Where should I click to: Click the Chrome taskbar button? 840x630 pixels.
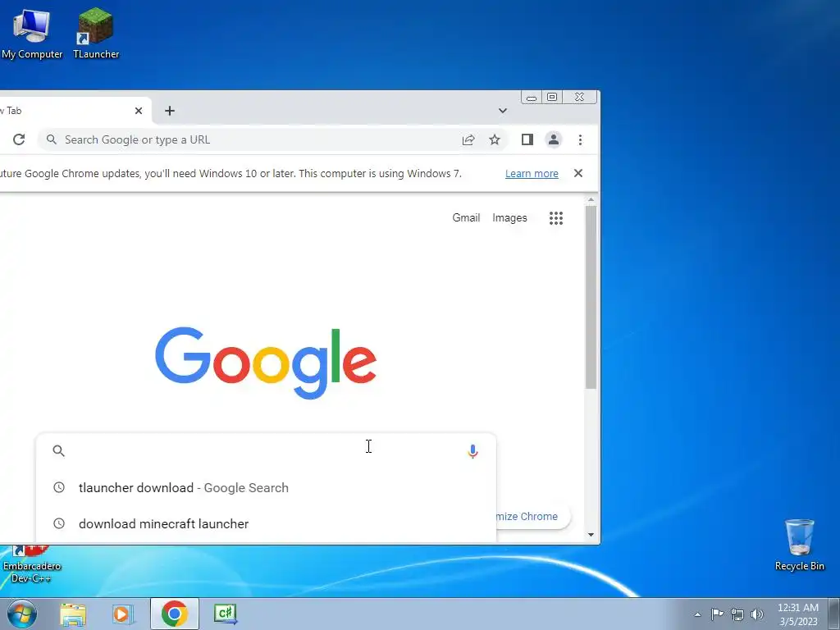174,614
